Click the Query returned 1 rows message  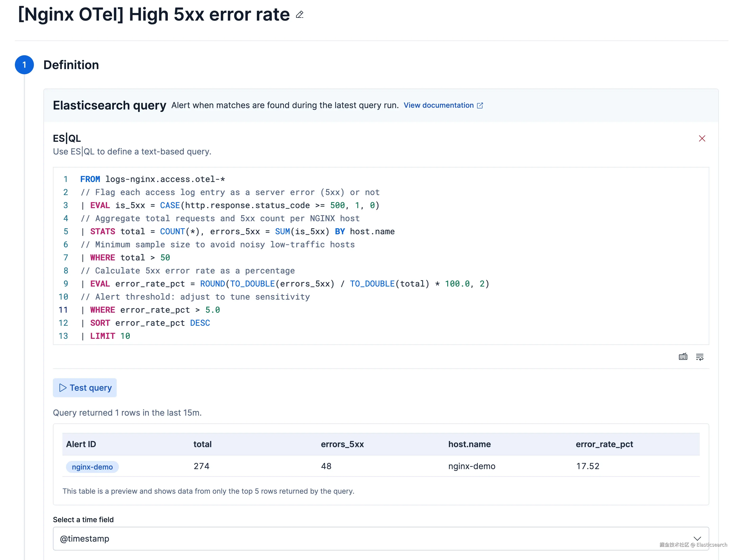pyautogui.click(x=127, y=412)
